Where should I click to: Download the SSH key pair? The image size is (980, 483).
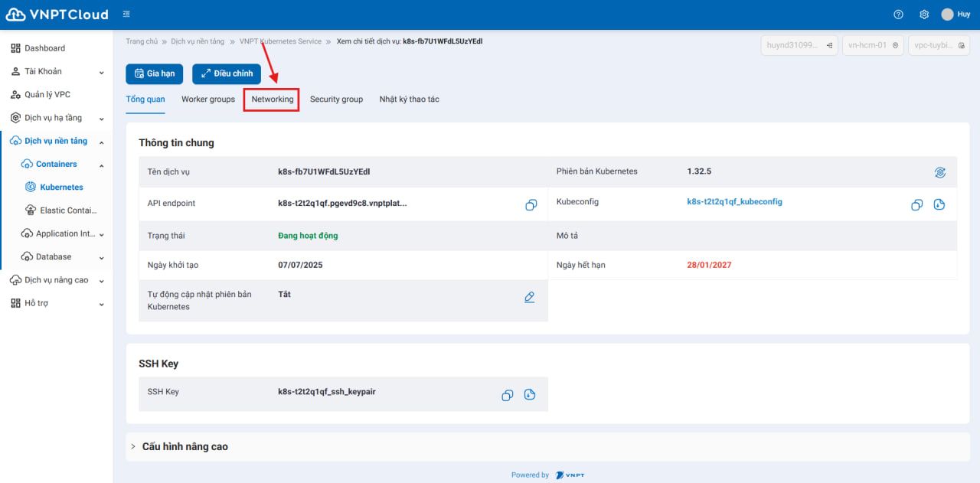point(530,395)
